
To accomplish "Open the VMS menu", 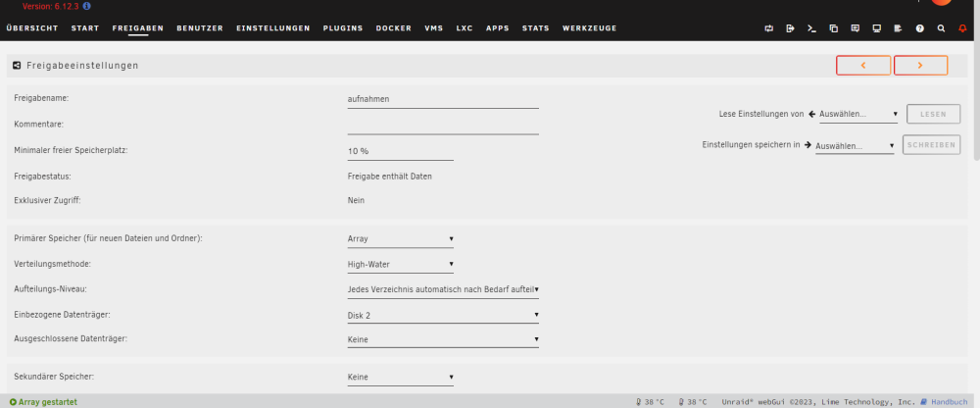I will (x=434, y=28).
